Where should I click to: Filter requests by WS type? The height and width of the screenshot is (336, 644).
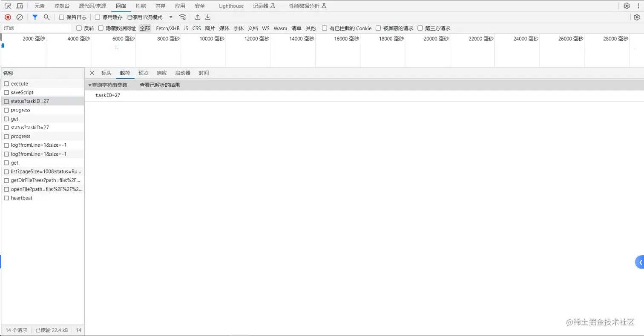tap(266, 28)
